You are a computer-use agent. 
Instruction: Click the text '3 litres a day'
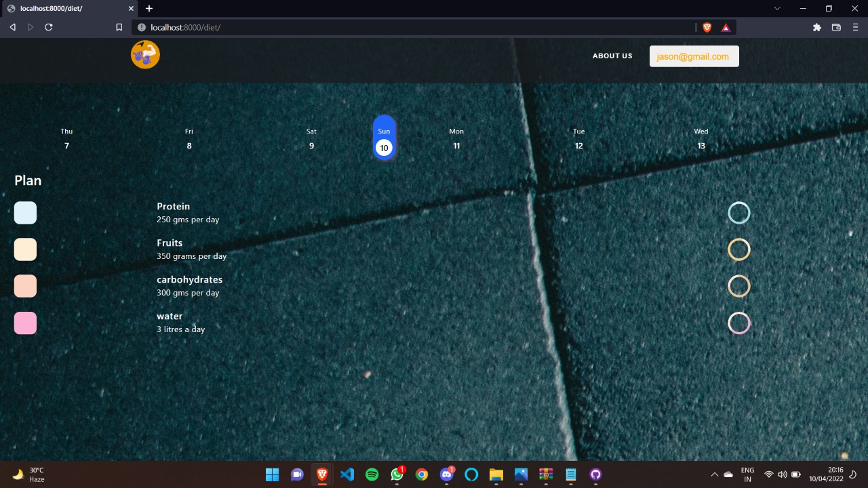[181, 329]
